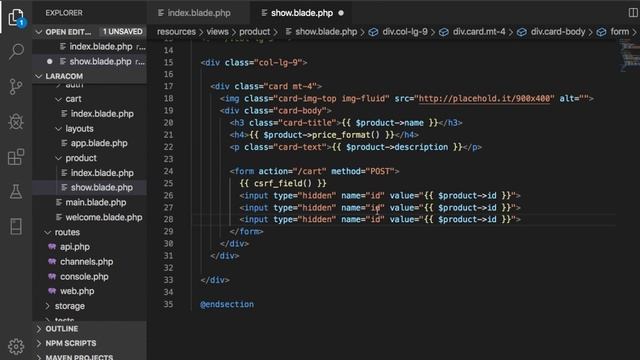
Task: Place cursor on the @endsection directive
Action: point(227,304)
